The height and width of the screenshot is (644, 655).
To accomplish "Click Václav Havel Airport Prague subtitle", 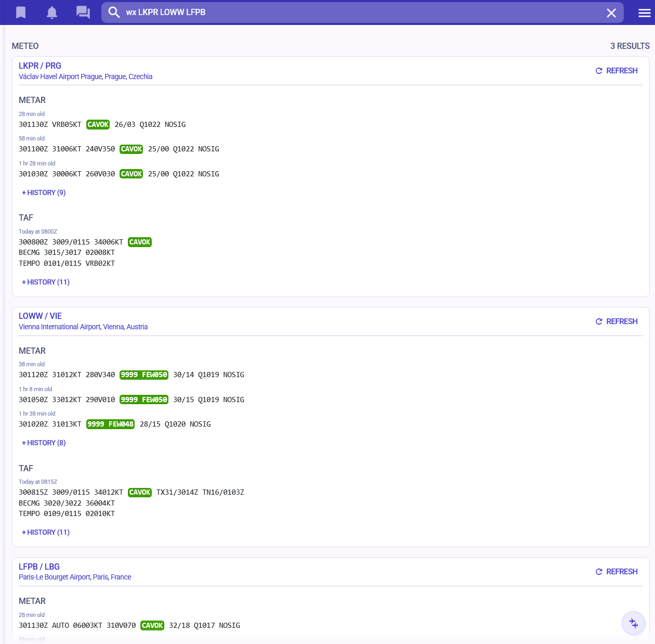I will pos(85,76).
